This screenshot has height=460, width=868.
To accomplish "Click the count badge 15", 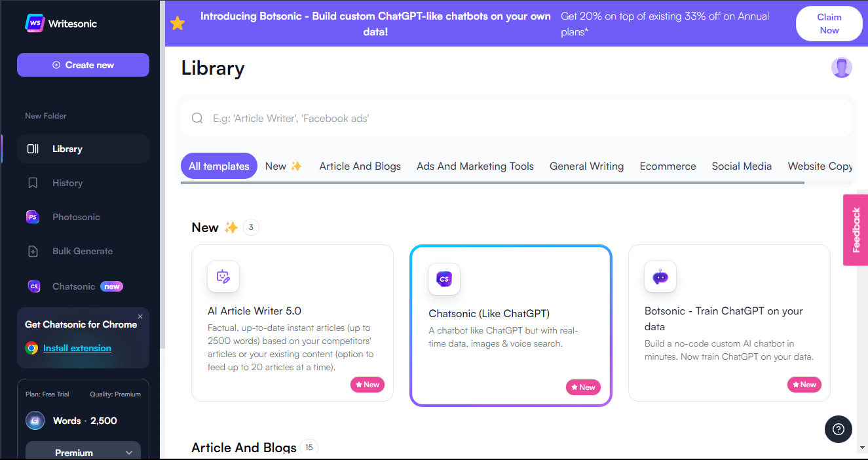I will coord(309,448).
